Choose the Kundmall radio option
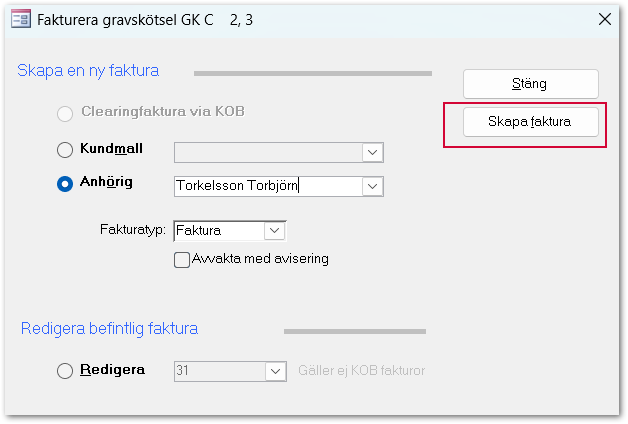This screenshot has height=424, width=628. [x=66, y=151]
